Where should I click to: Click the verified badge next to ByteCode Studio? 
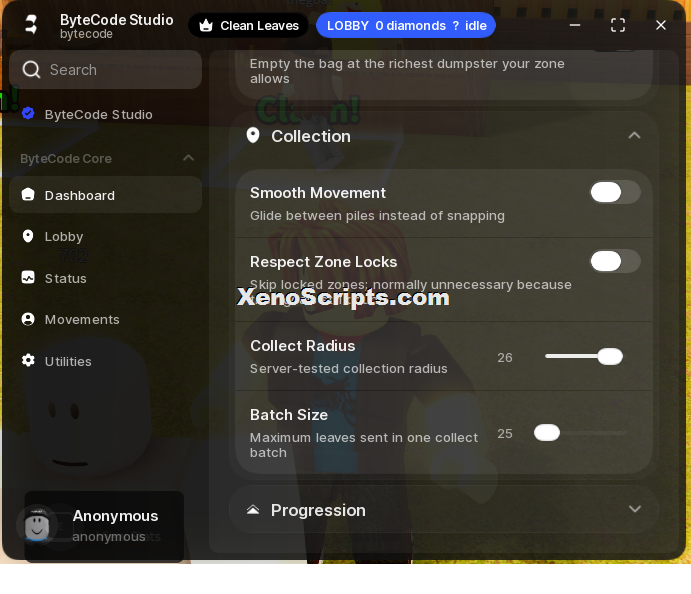pyautogui.click(x=28, y=114)
